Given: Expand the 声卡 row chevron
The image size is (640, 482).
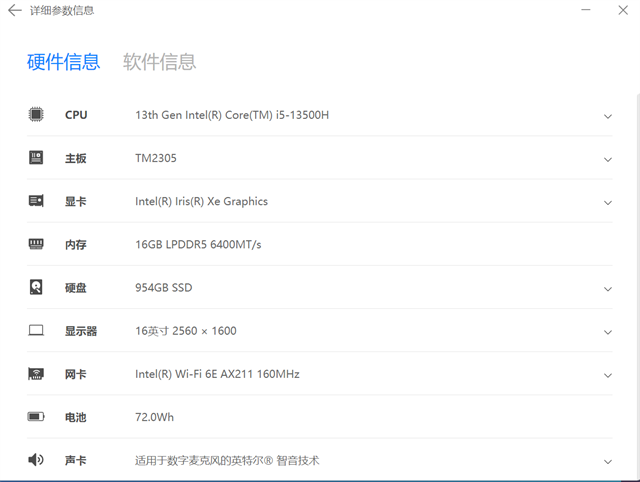Looking at the screenshot, I should click(x=608, y=462).
